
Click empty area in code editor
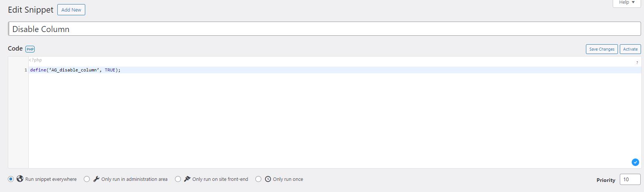tap(334, 119)
